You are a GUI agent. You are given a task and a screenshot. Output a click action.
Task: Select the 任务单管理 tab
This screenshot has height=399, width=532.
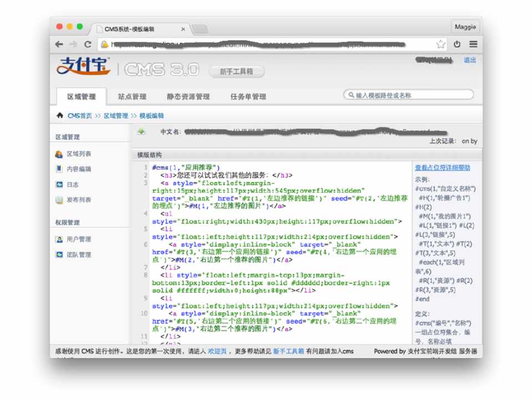click(x=248, y=96)
